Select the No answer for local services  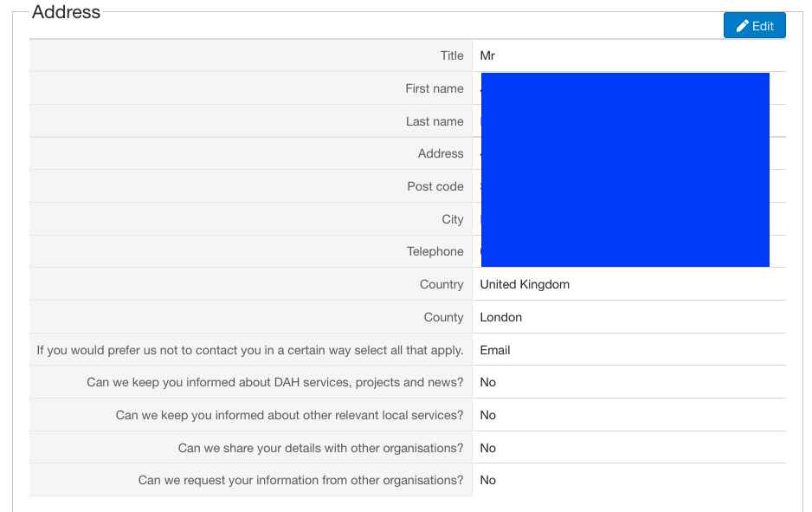[x=488, y=415]
